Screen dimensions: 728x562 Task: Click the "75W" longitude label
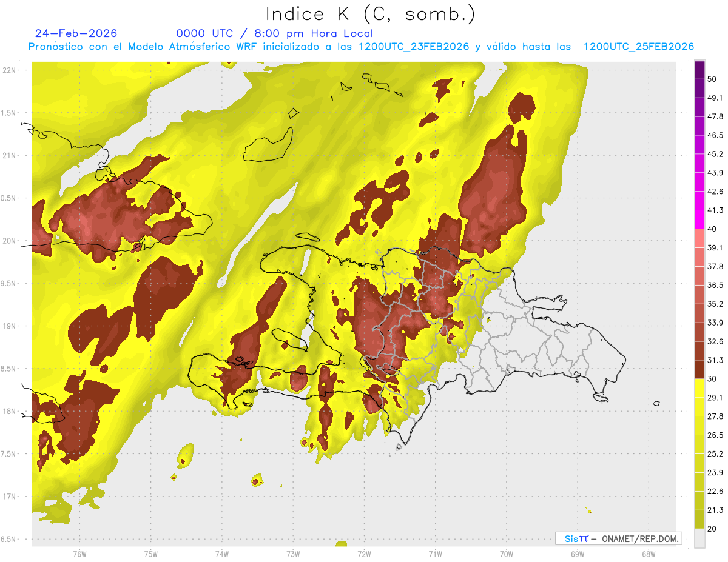pyautogui.click(x=150, y=554)
